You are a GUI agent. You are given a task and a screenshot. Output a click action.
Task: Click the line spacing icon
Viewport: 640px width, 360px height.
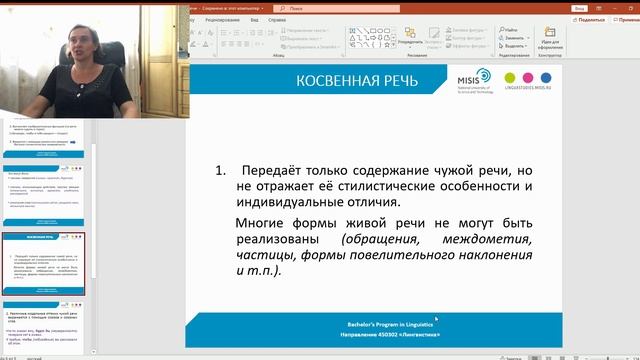pyautogui.click(x=271, y=33)
